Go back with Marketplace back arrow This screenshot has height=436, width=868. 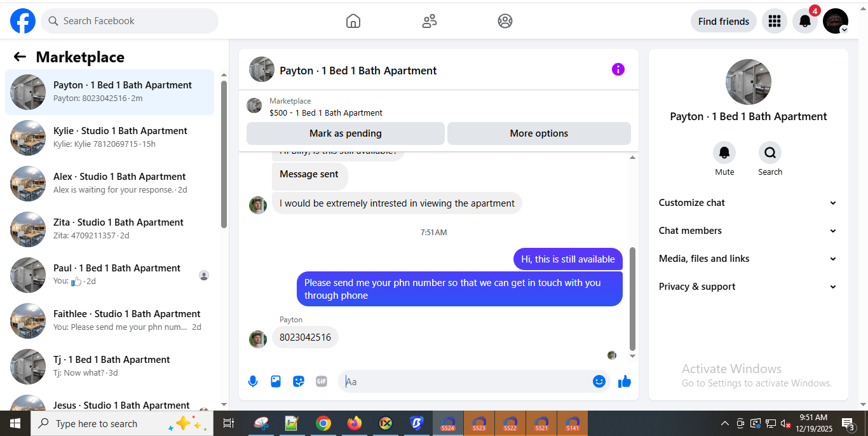click(x=20, y=57)
